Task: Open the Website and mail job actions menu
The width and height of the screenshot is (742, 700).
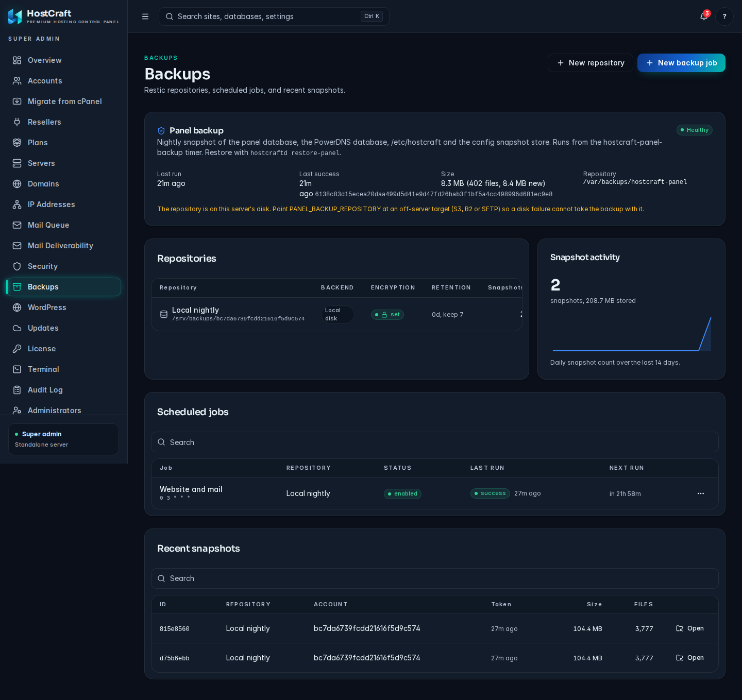Action: point(701,493)
